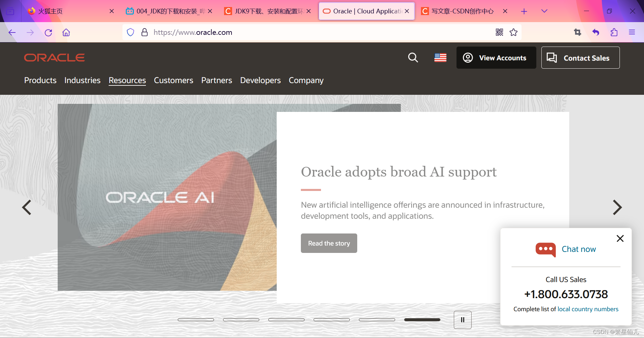Change country via the US flag
The height and width of the screenshot is (338, 644).
tap(440, 58)
